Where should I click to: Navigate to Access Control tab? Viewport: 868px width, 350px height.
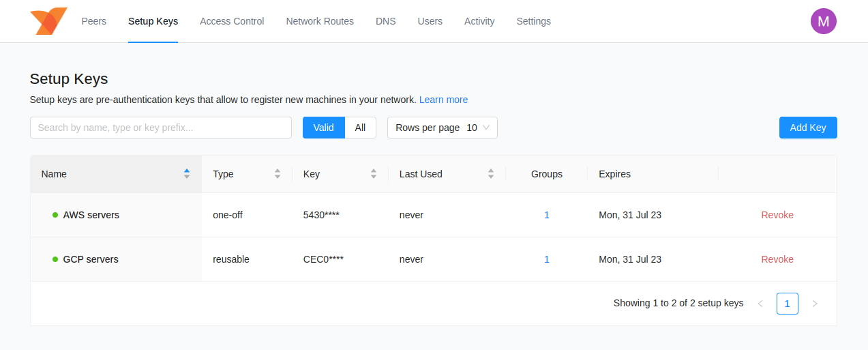point(232,21)
